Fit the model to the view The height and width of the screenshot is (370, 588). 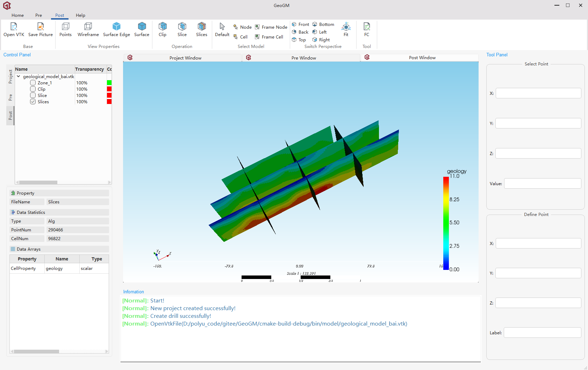click(346, 27)
